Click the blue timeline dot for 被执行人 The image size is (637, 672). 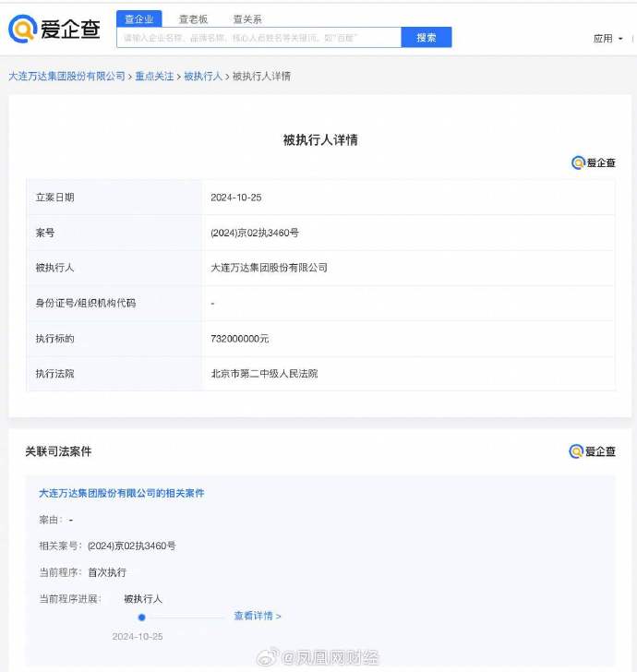142,618
